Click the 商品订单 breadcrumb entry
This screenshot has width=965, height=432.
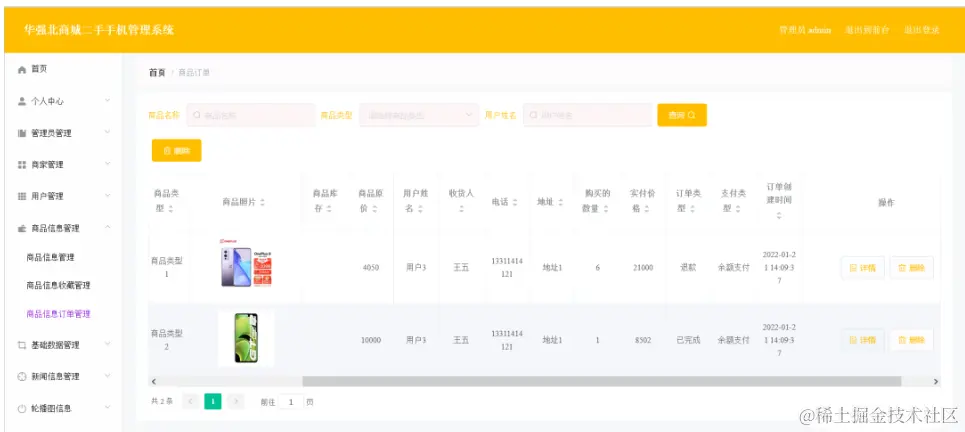coord(194,73)
